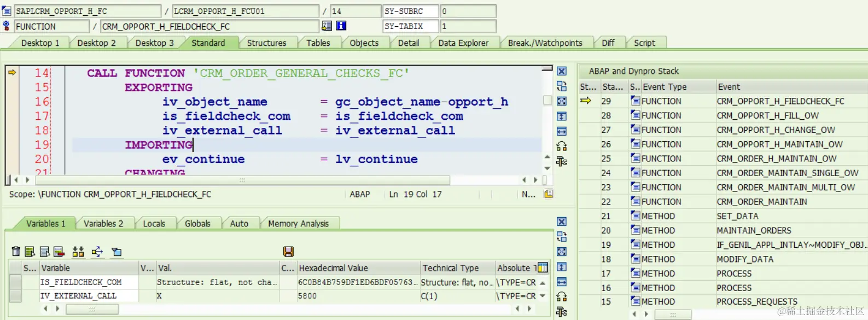
Task: Click the SY-SUBRC value field
Action: tap(468, 11)
